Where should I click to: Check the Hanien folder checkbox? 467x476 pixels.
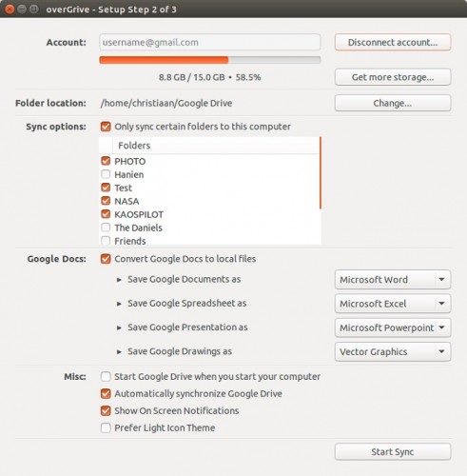pos(106,174)
